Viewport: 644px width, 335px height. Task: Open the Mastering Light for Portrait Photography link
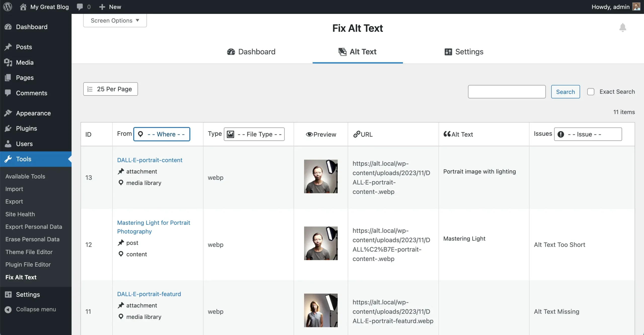click(x=153, y=227)
